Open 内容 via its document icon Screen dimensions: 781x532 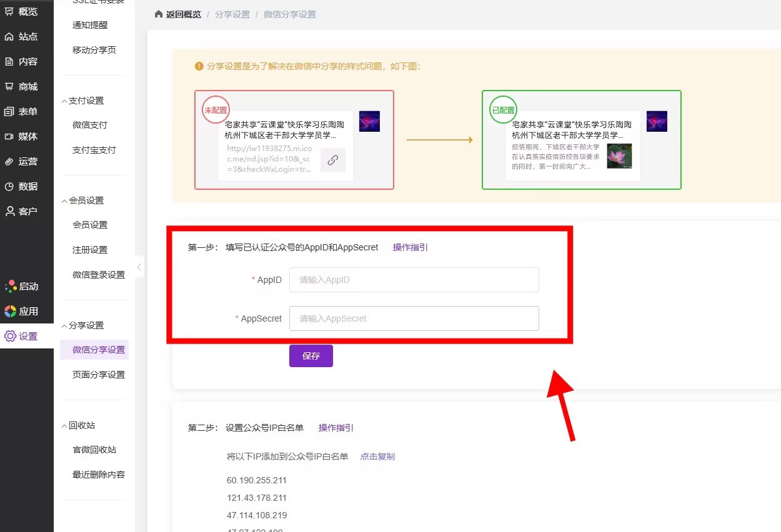[x=9, y=62]
